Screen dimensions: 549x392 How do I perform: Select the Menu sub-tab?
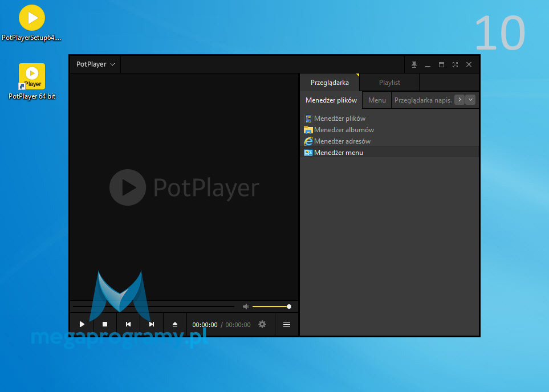[377, 100]
